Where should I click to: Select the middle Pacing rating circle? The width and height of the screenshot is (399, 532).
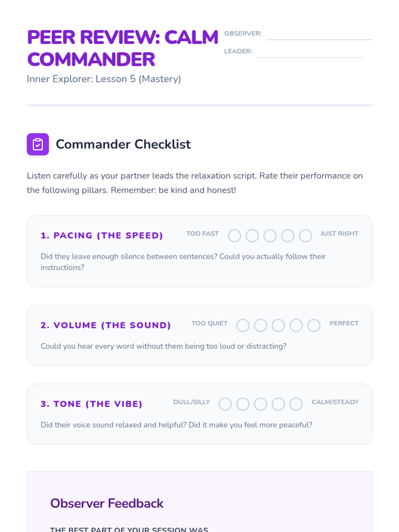point(270,236)
